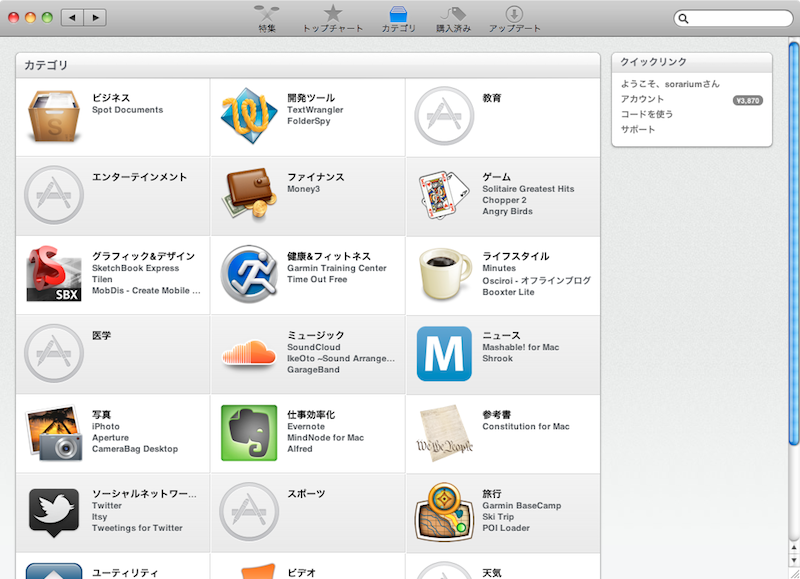Select the 教育 category title
Screen dimensions: 800x579
tap(492, 97)
